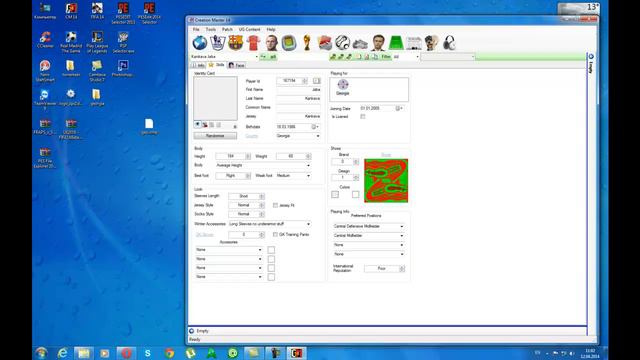
Task: Launch Internet Explorer from taskbar
Action: (x=62, y=353)
